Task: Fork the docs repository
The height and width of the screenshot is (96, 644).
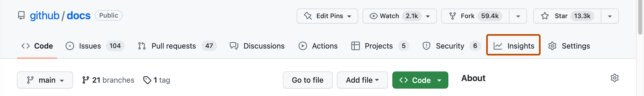Action: (475, 16)
